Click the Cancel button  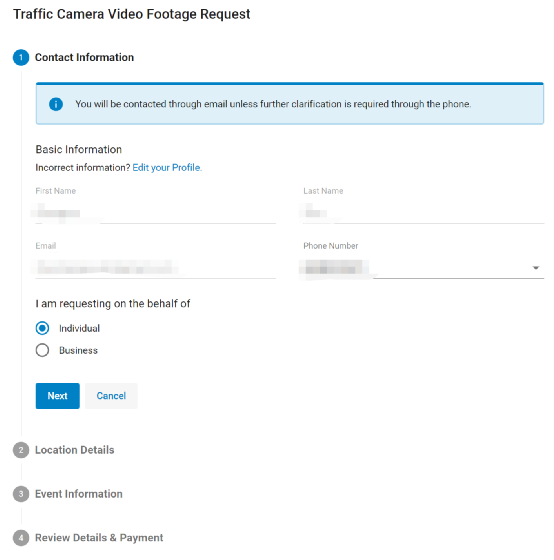click(x=111, y=396)
